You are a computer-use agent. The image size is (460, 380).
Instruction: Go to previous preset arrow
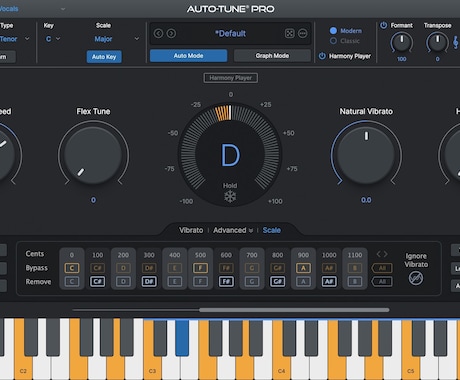point(158,33)
